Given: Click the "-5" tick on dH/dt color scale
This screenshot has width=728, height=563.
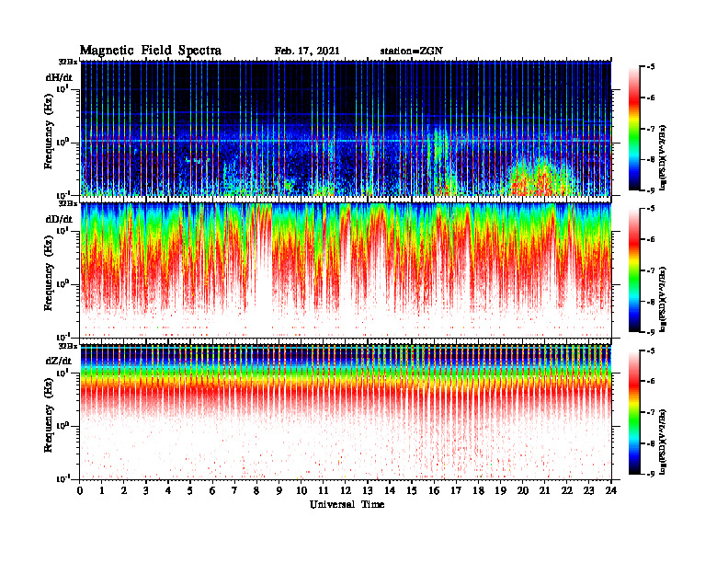Looking at the screenshot, I should pyautogui.click(x=652, y=67).
